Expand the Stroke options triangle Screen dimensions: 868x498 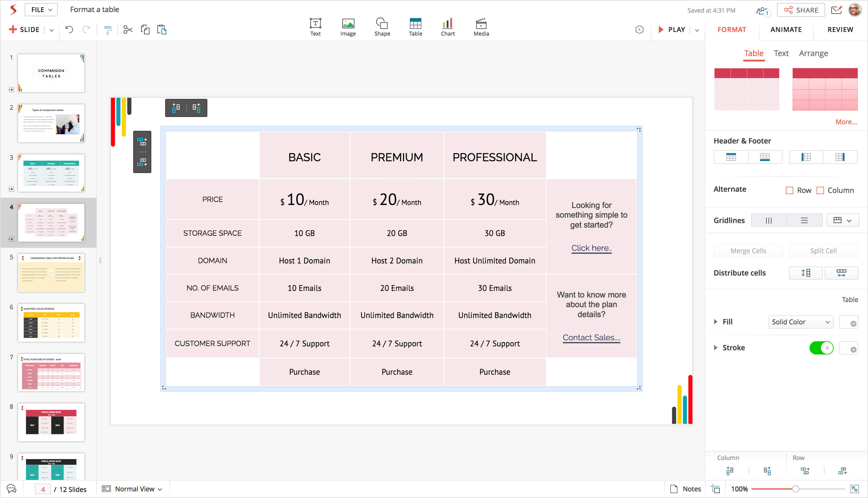pos(715,348)
